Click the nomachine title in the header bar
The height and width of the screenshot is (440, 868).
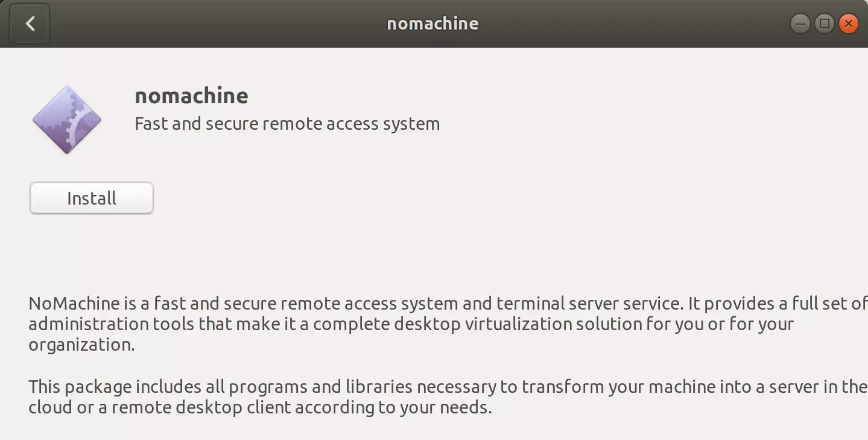point(432,24)
